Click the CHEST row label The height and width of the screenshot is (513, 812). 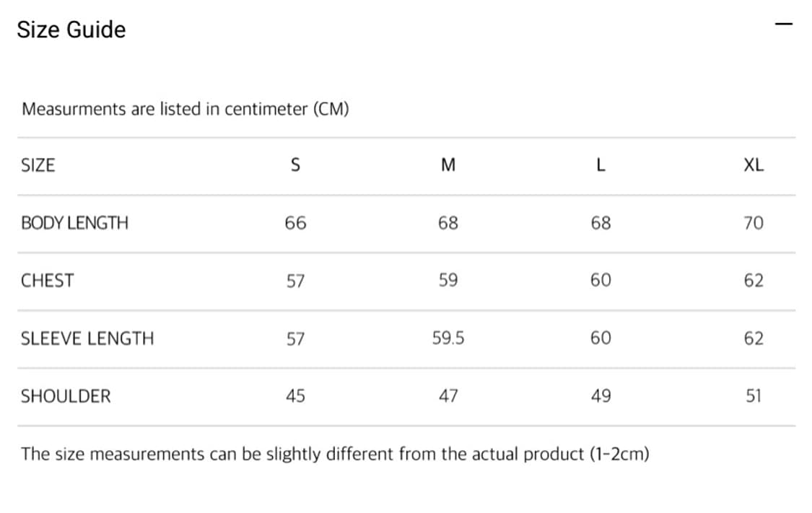pos(48,281)
